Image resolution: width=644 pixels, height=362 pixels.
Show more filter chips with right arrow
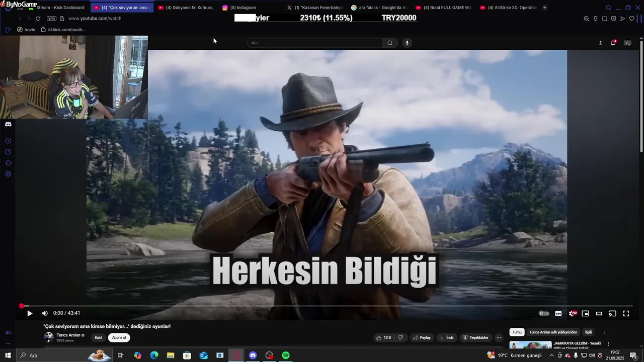[x=604, y=332]
